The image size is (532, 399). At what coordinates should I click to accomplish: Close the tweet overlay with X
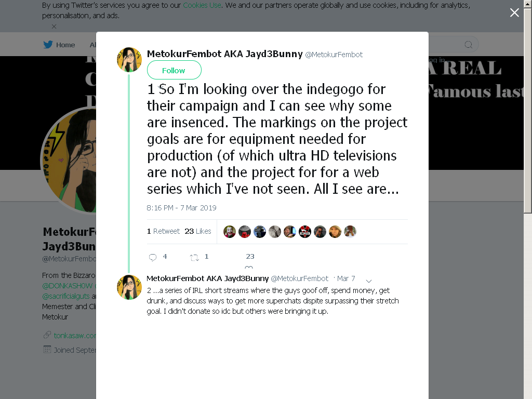tap(514, 12)
